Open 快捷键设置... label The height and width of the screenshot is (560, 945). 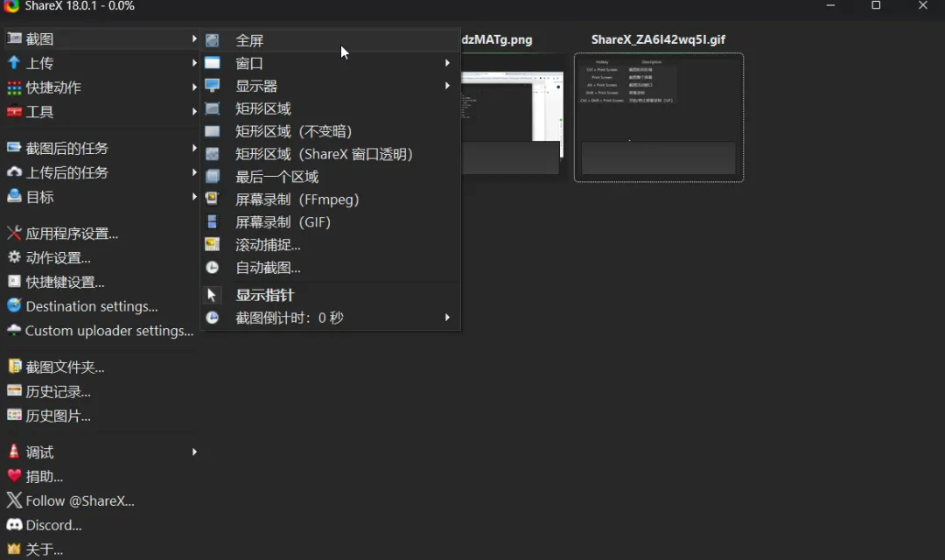point(65,282)
